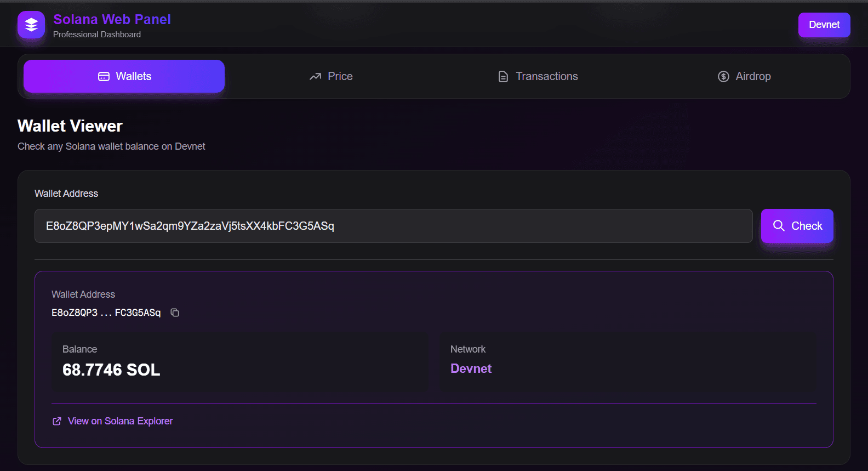The height and width of the screenshot is (471, 868).
Task: Click the 68.7746 SOL balance value
Action: [111, 370]
